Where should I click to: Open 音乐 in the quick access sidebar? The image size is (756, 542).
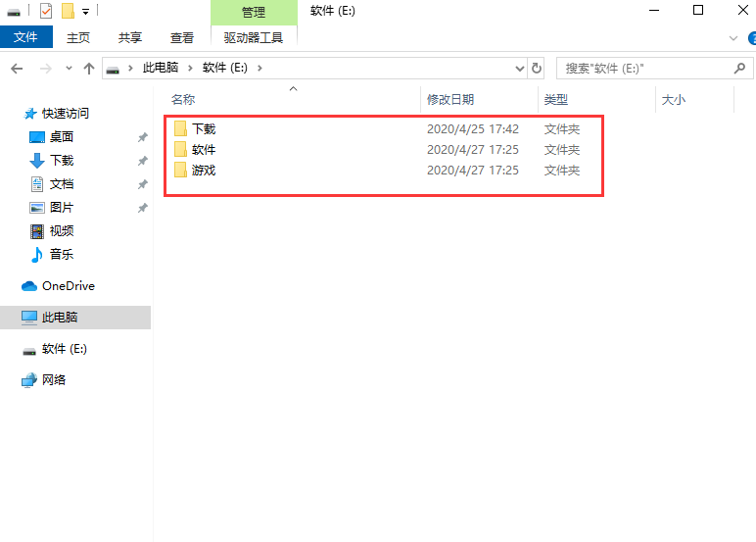tap(61, 255)
